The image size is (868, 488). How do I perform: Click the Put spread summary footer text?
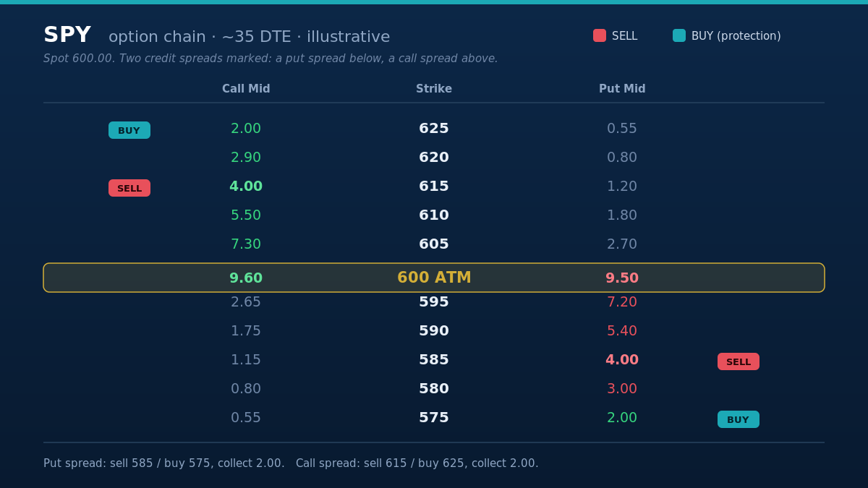164,463
